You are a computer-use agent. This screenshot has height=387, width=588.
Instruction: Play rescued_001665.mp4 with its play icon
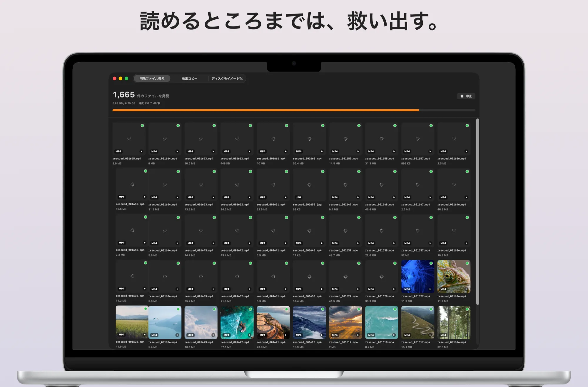pyautogui.click(x=141, y=151)
